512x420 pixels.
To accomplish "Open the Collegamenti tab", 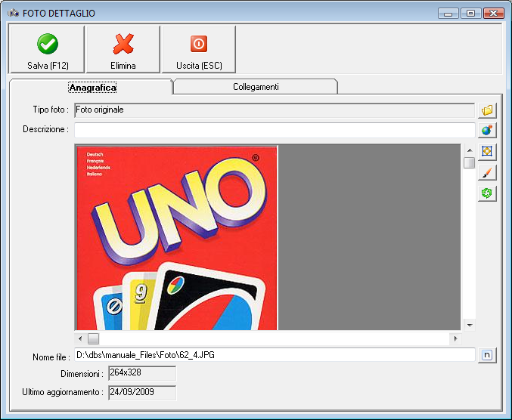I will (256, 87).
